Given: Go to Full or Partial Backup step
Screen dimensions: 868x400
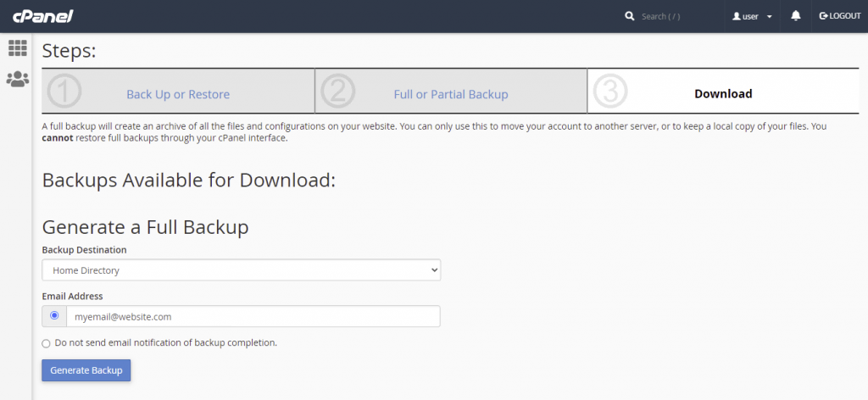Looking at the screenshot, I should click(450, 94).
